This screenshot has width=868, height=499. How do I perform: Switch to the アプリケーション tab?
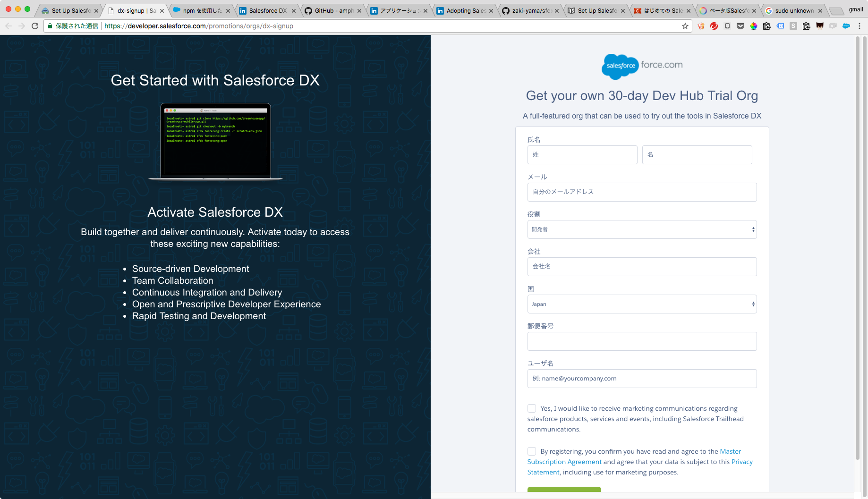(x=400, y=11)
